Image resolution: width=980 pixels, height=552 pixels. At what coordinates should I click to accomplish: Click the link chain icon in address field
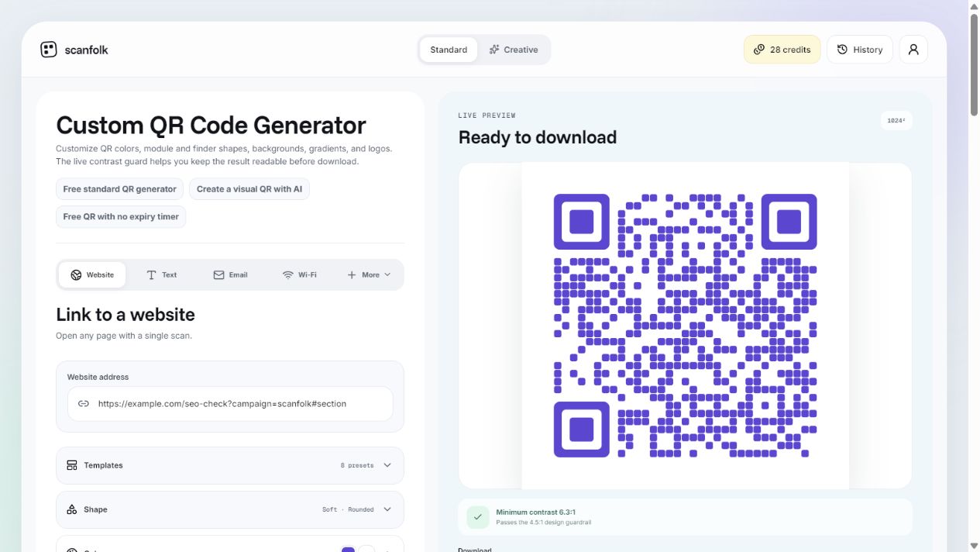[84, 404]
